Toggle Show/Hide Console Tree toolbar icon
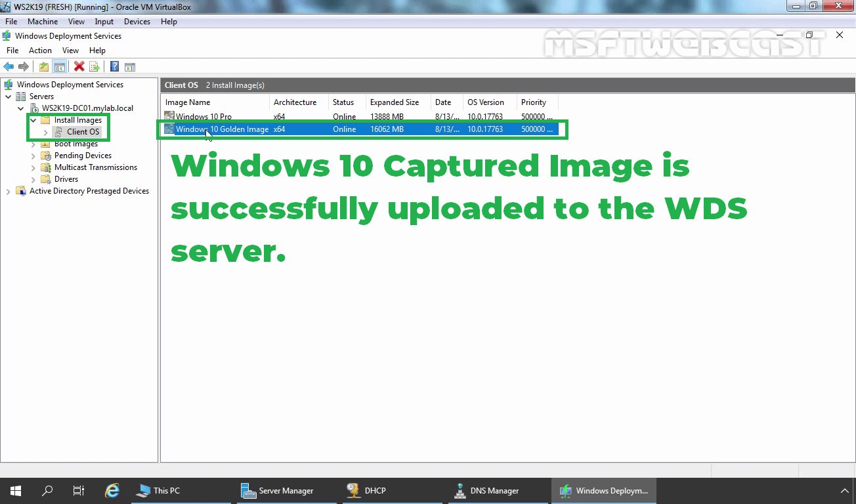856x504 pixels. (59, 66)
